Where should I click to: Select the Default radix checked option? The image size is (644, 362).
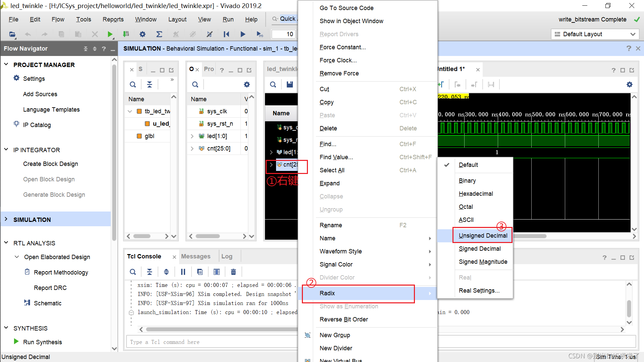pyautogui.click(x=468, y=165)
